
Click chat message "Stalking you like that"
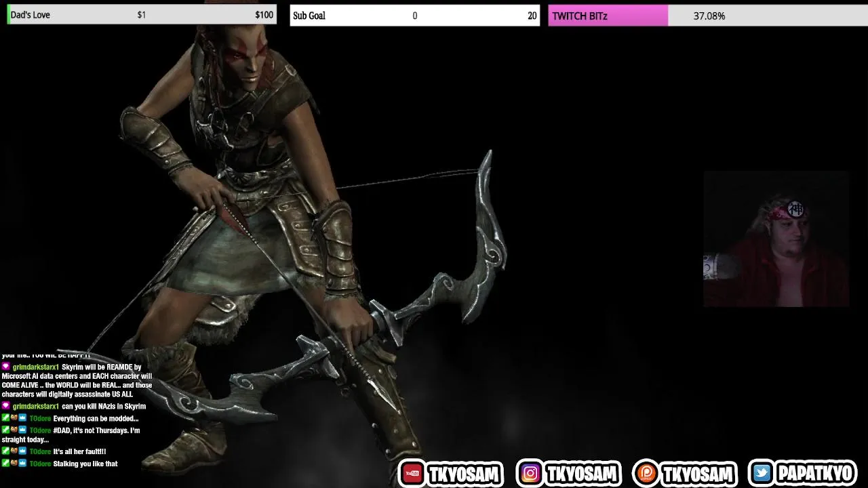coord(85,464)
